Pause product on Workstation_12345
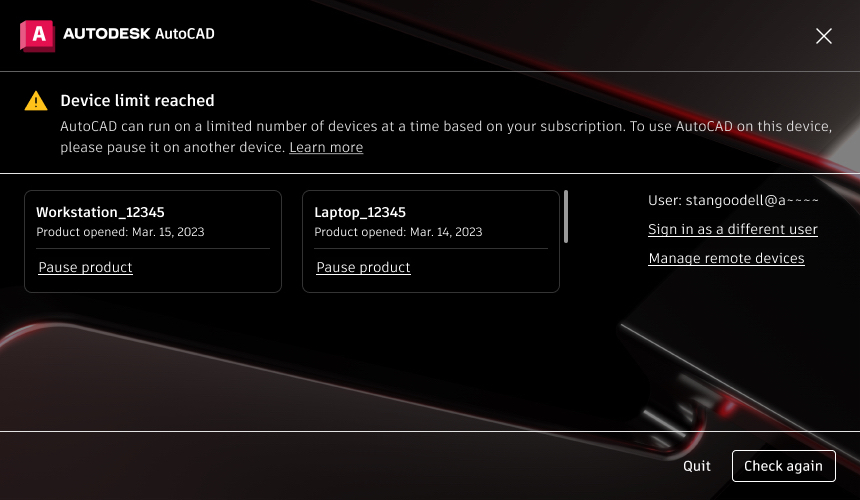 pos(85,267)
